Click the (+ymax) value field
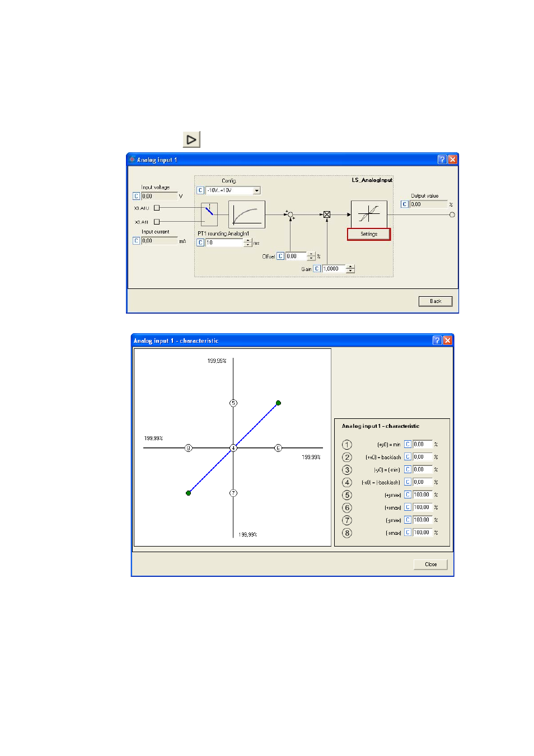This screenshot has height=756, width=534. [422, 495]
